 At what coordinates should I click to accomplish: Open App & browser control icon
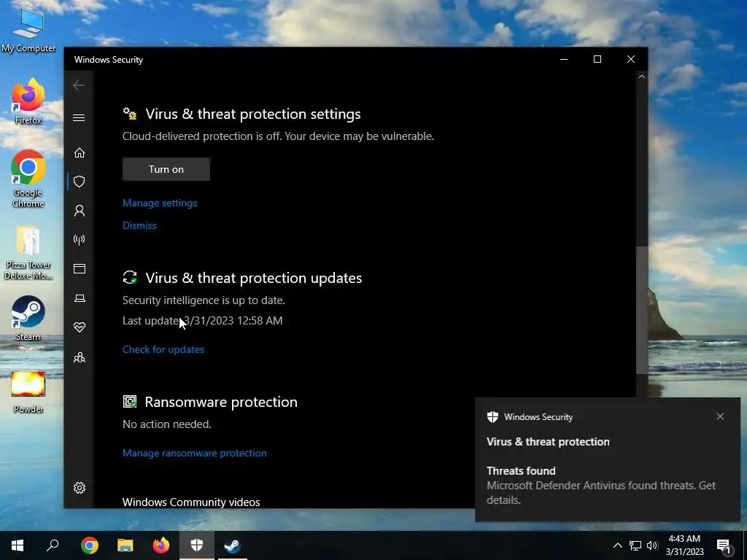coord(79,268)
